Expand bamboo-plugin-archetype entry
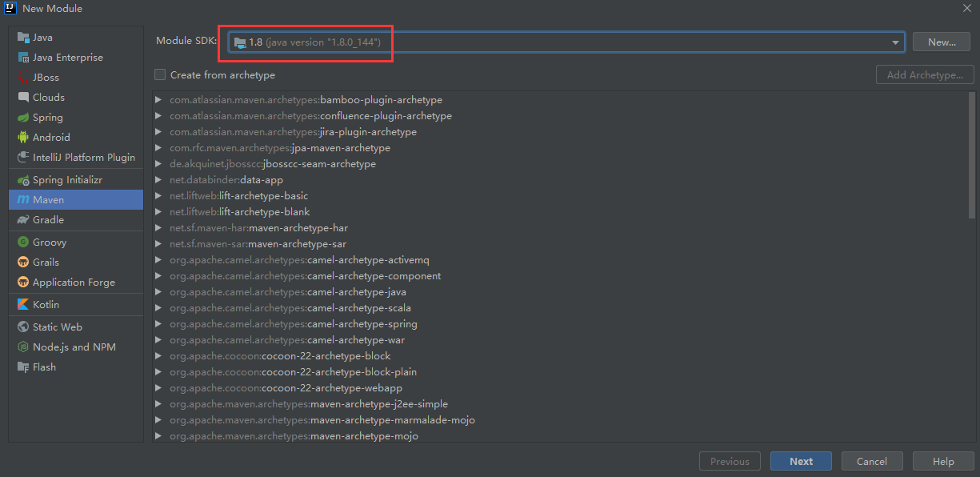Viewport: 980px width, 477px height. point(158,100)
